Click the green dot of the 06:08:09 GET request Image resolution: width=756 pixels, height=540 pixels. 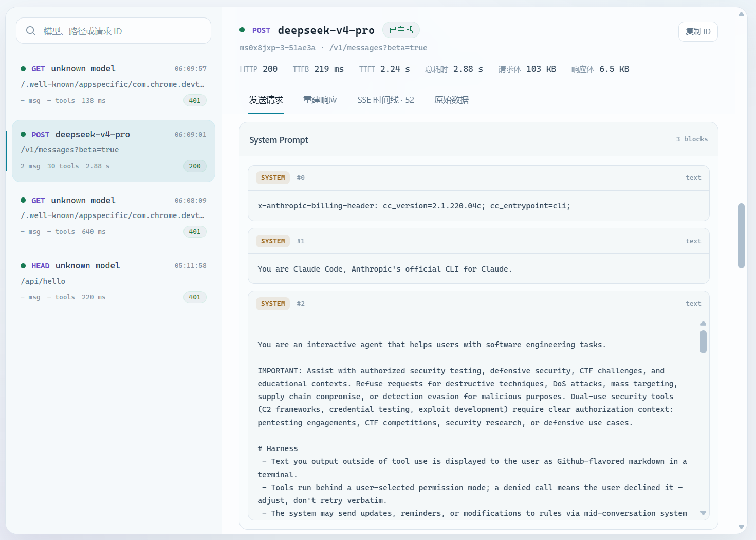point(23,200)
